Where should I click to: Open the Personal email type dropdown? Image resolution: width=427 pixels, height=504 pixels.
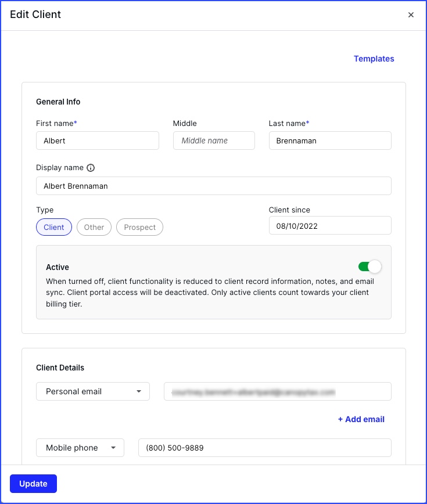coord(93,391)
